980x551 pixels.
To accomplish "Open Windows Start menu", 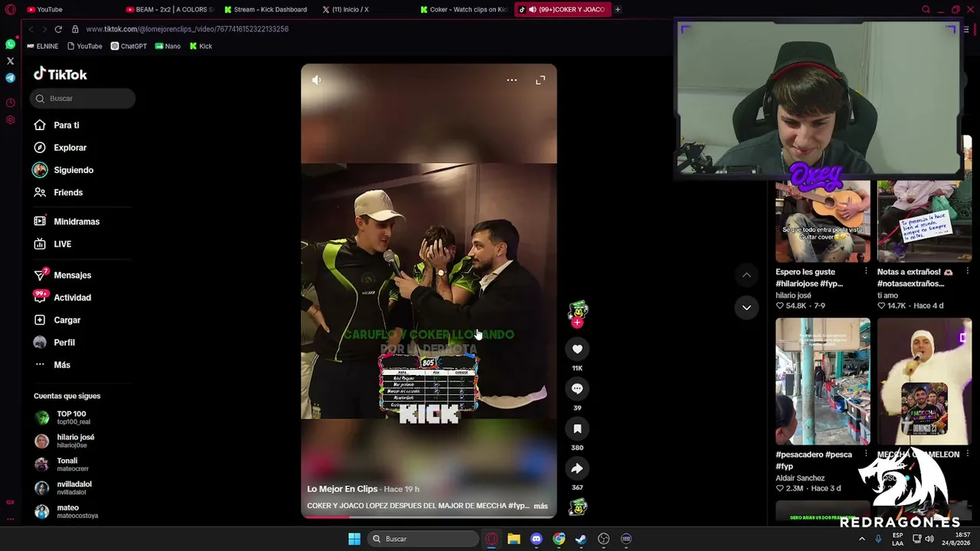I will pyautogui.click(x=354, y=539).
